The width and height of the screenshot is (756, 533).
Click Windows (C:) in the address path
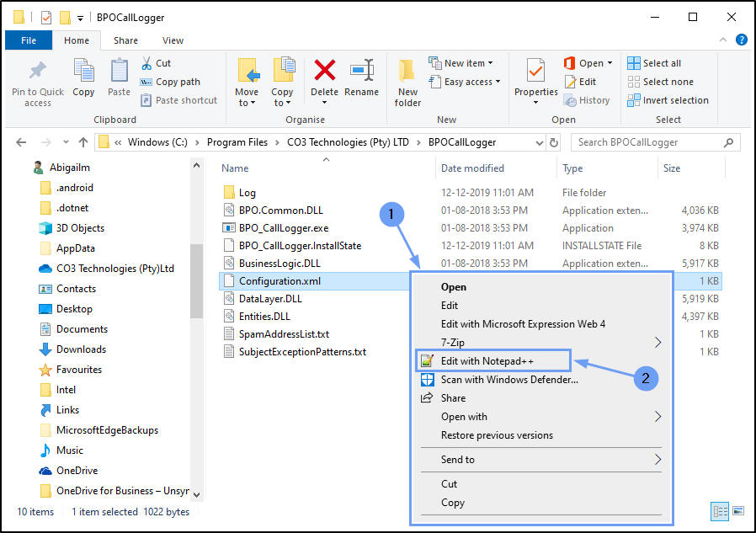click(157, 142)
